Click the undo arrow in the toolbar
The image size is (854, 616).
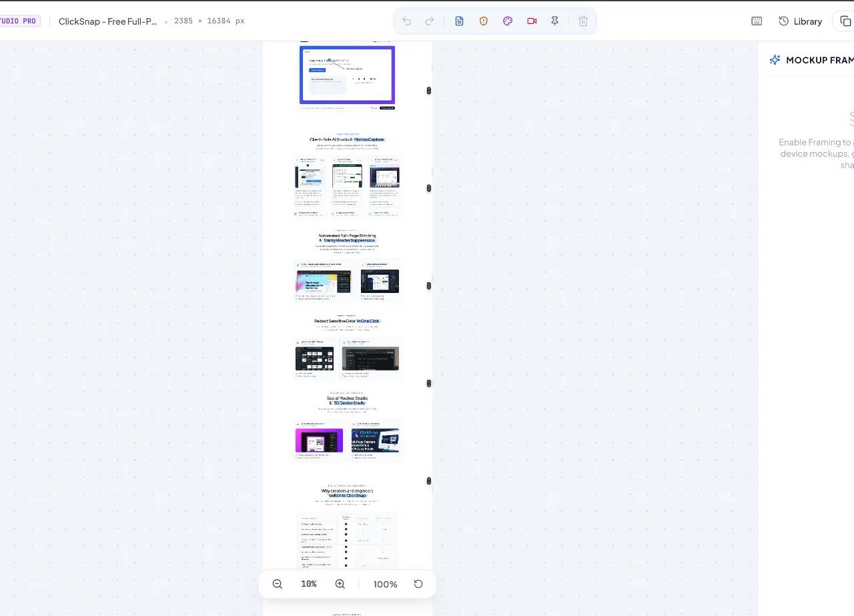click(407, 21)
